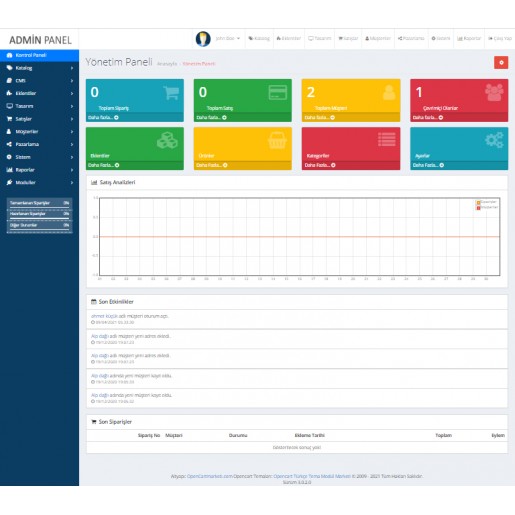The height and width of the screenshot is (515, 515).
Task: Click Daha fazla on Toplam Sipariş card
Action: [103, 118]
